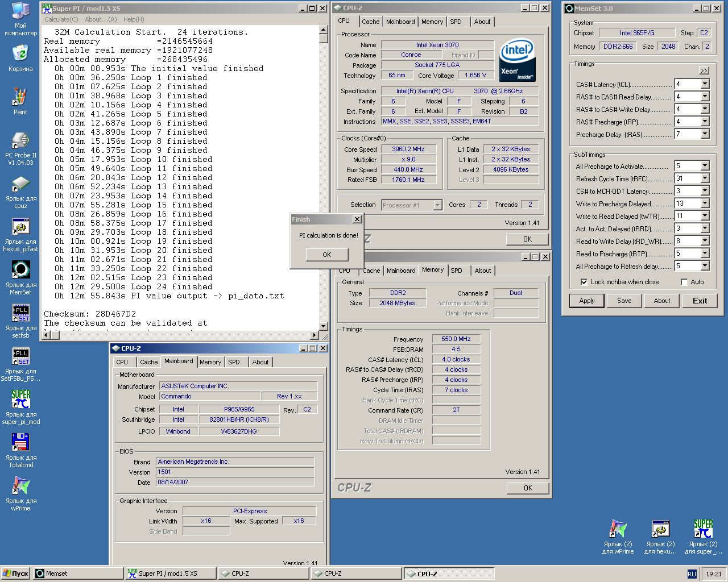This screenshot has width=728, height=582.
Task: Open My Computer desktop icon
Action: click(20, 19)
